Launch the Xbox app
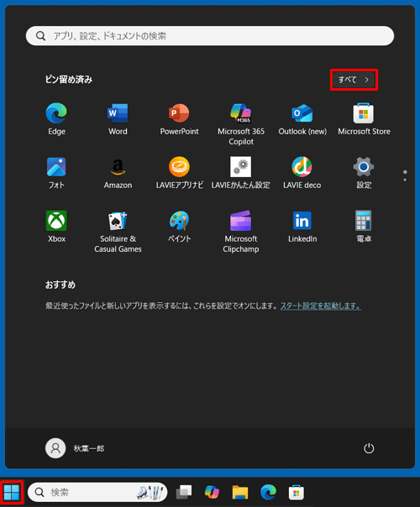 pyautogui.click(x=56, y=227)
